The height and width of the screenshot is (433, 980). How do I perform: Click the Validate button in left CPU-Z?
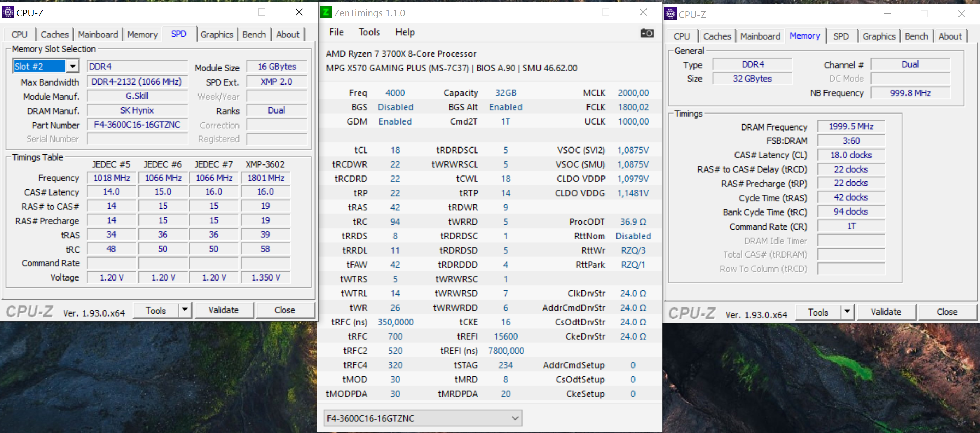(x=224, y=310)
